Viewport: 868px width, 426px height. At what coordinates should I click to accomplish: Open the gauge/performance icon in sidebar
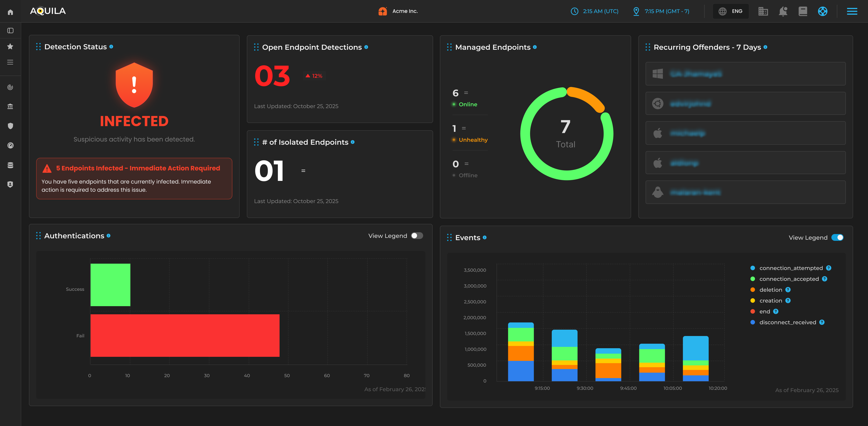click(x=10, y=145)
